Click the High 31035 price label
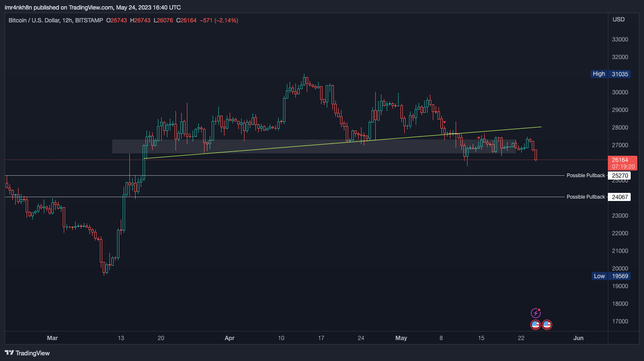 coord(611,74)
